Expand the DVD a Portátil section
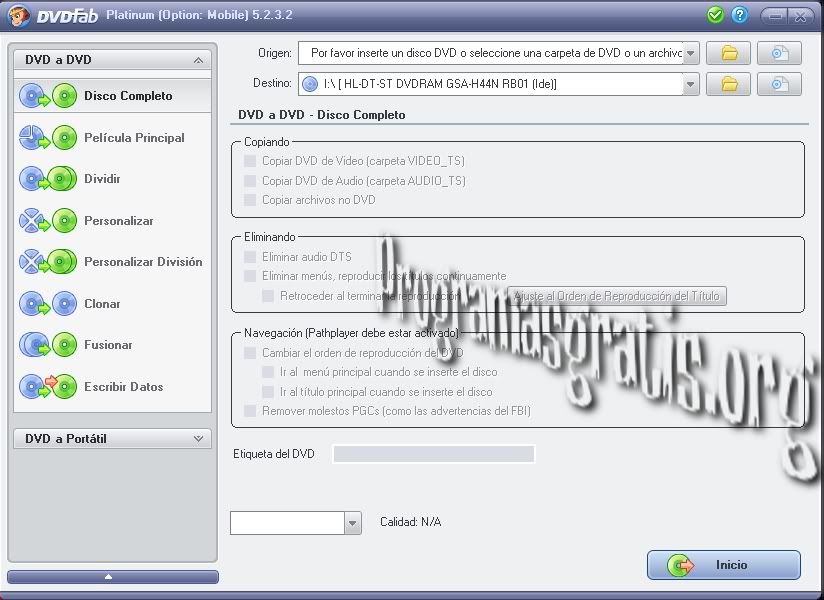The image size is (824, 600). [198, 438]
